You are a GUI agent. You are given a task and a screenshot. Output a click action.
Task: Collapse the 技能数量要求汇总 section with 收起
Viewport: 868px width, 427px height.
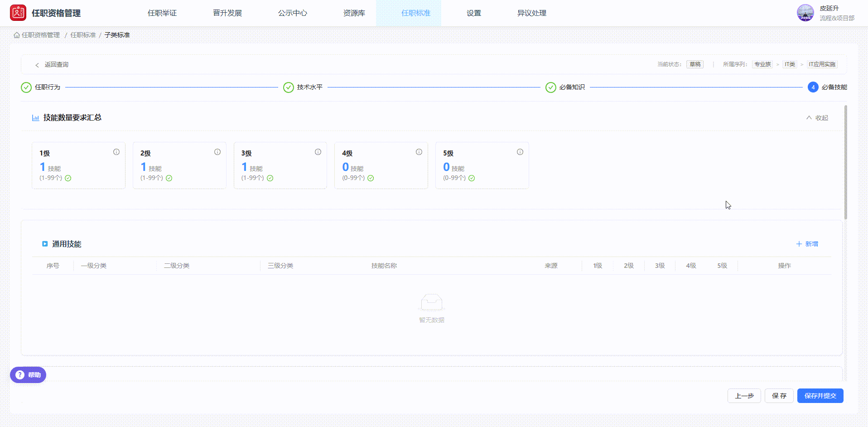coord(817,118)
